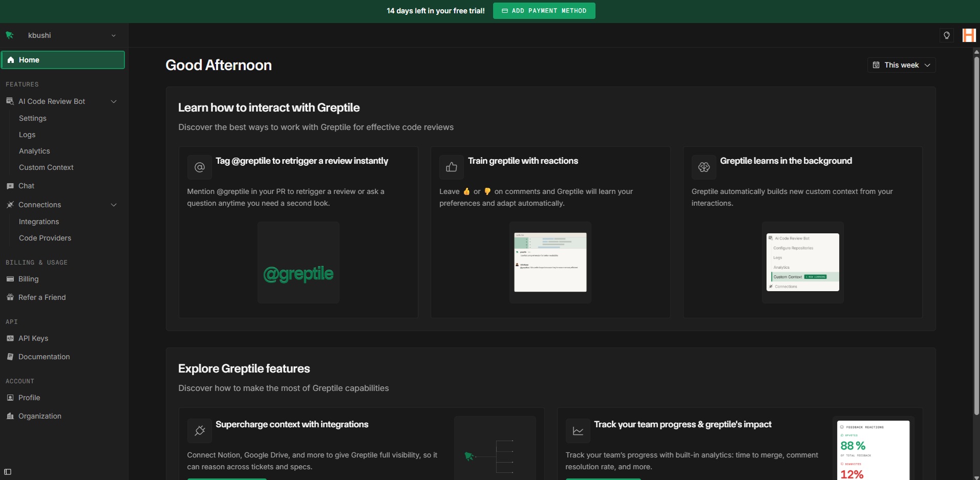Collapse the Connections section chevron

tap(114, 205)
